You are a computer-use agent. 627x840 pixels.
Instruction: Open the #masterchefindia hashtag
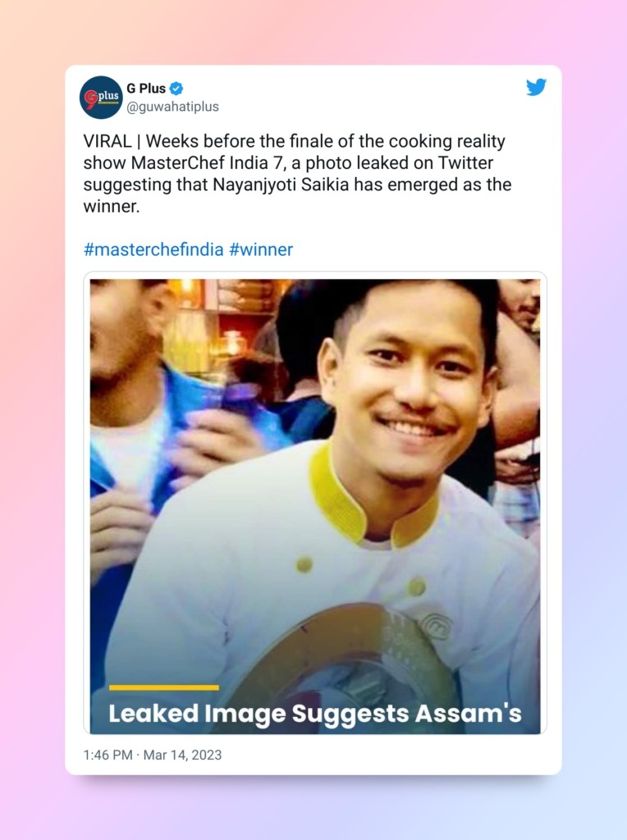(153, 249)
